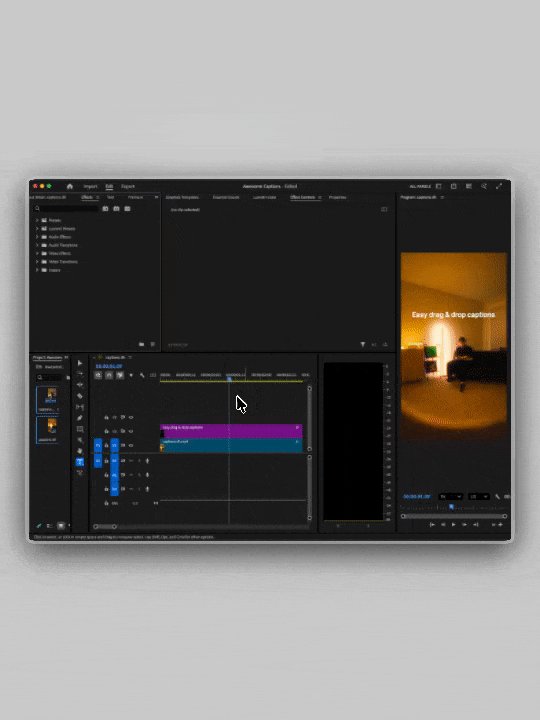Toggle lock on the V1 track

point(107,445)
